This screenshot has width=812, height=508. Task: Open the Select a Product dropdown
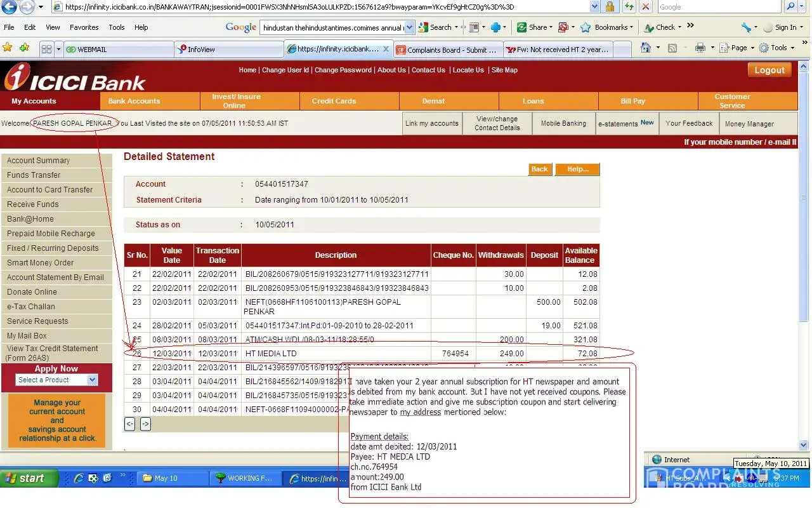92,380
